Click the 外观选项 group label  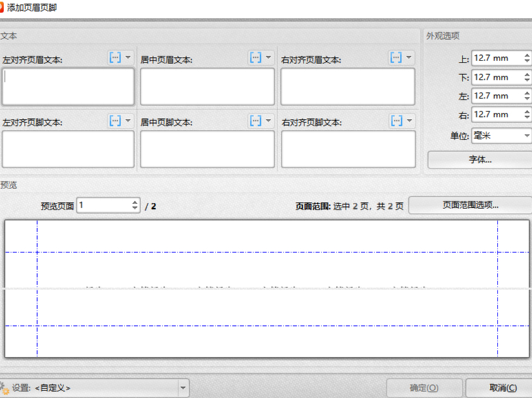click(x=443, y=36)
